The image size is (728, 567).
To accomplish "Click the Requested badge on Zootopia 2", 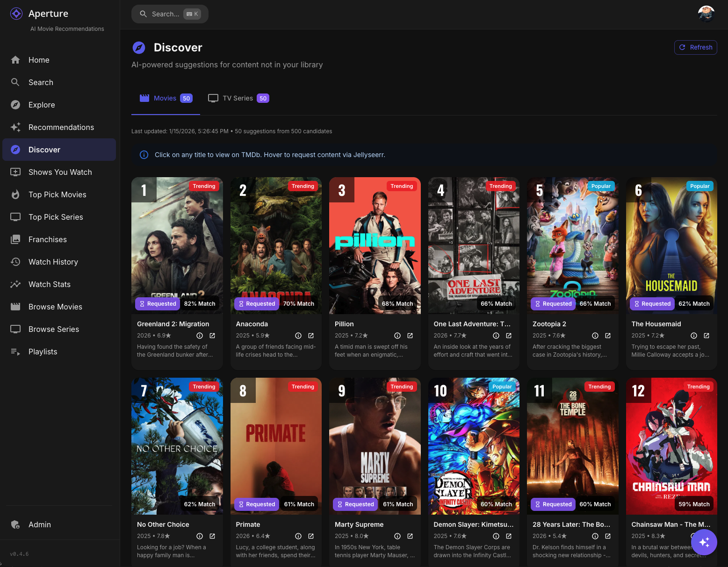I will (553, 304).
